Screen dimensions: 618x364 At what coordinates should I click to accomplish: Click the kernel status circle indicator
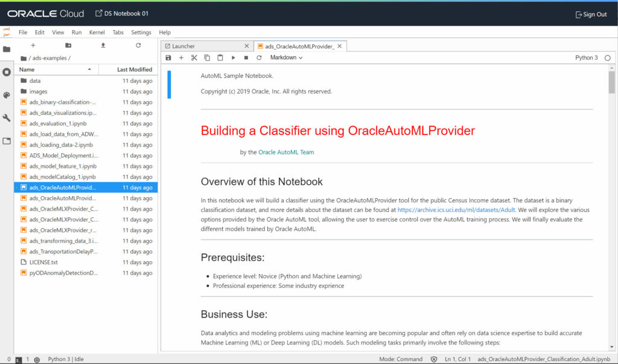[x=607, y=58]
